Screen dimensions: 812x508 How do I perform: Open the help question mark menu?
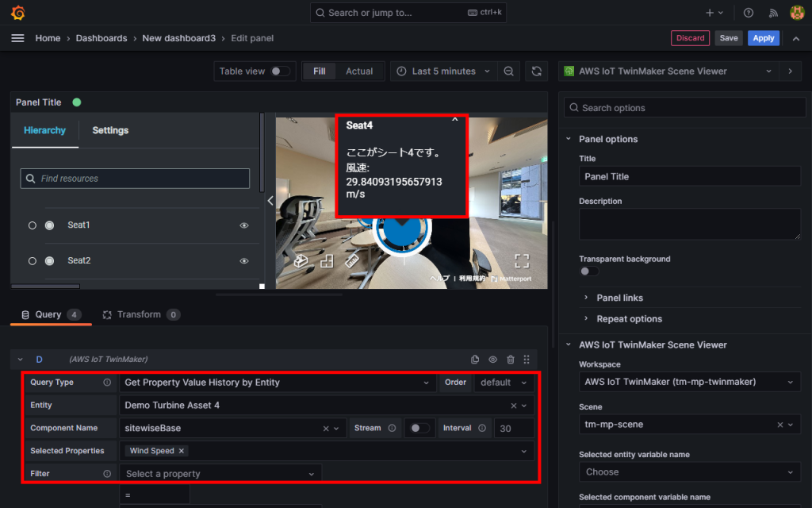[749, 13]
